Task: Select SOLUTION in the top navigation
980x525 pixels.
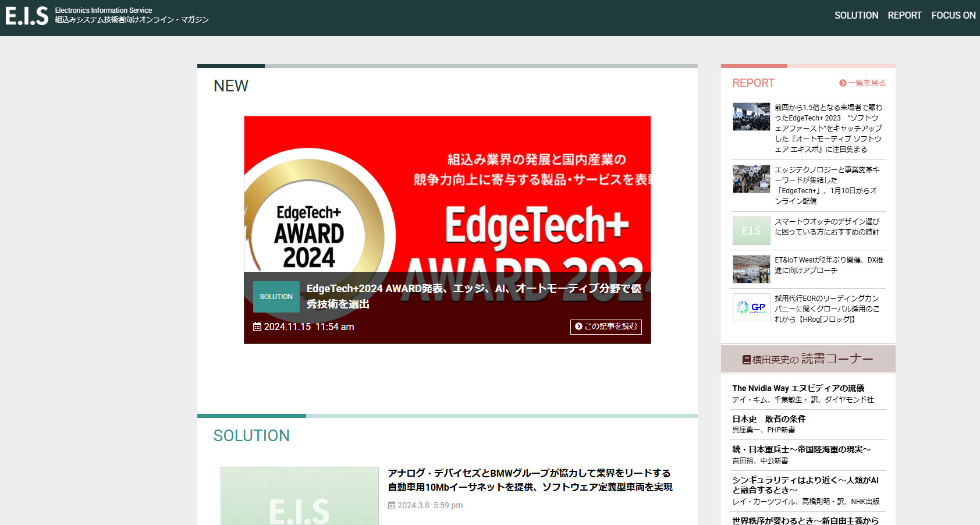Action: coord(856,16)
